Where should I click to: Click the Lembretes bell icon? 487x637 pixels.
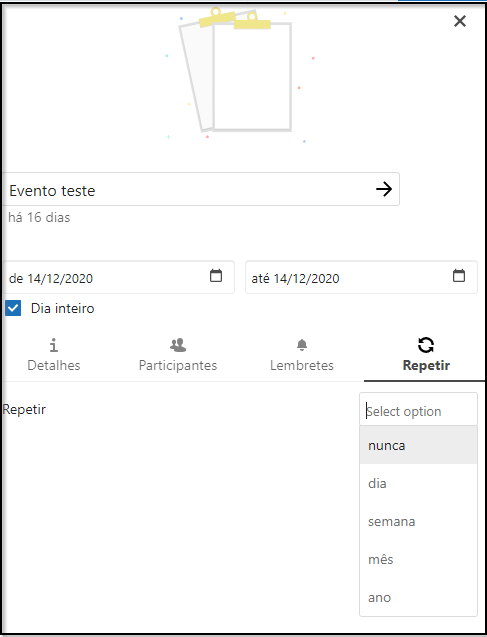(x=302, y=345)
